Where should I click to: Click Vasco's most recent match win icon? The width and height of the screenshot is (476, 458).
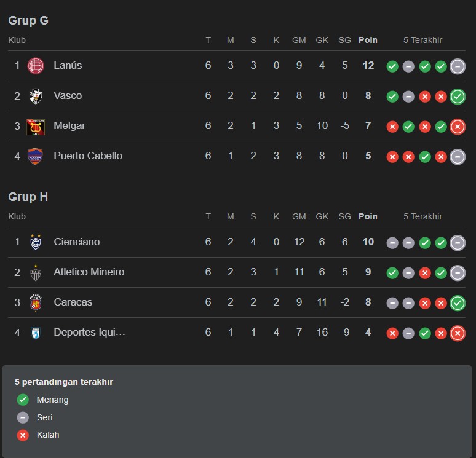click(x=457, y=97)
